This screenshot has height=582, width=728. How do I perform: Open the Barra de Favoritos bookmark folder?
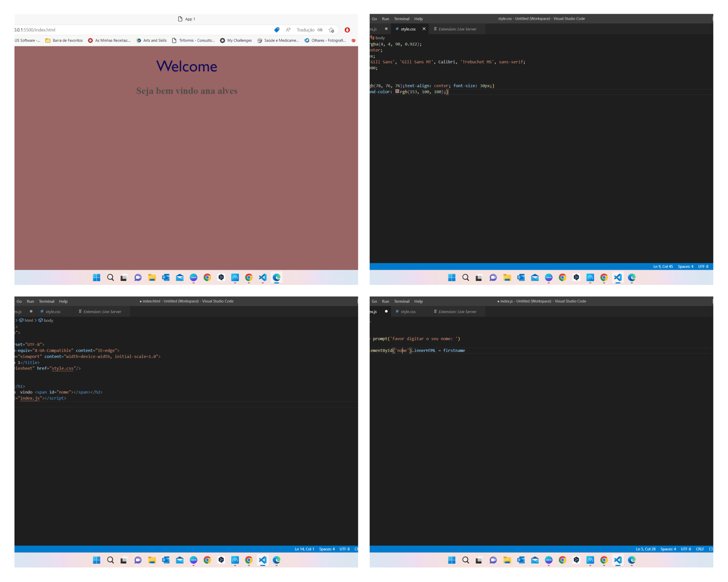pyautogui.click(x=64, y=40)
